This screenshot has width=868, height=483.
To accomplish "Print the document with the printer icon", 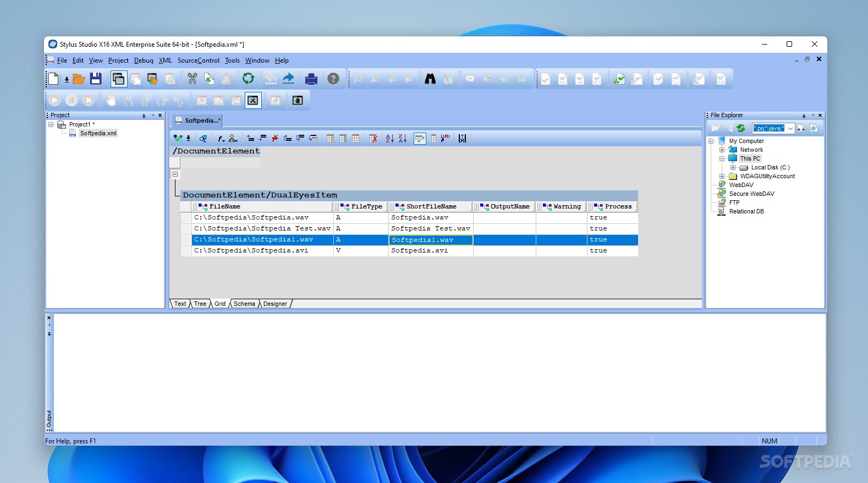I will [x=311, y=79].
